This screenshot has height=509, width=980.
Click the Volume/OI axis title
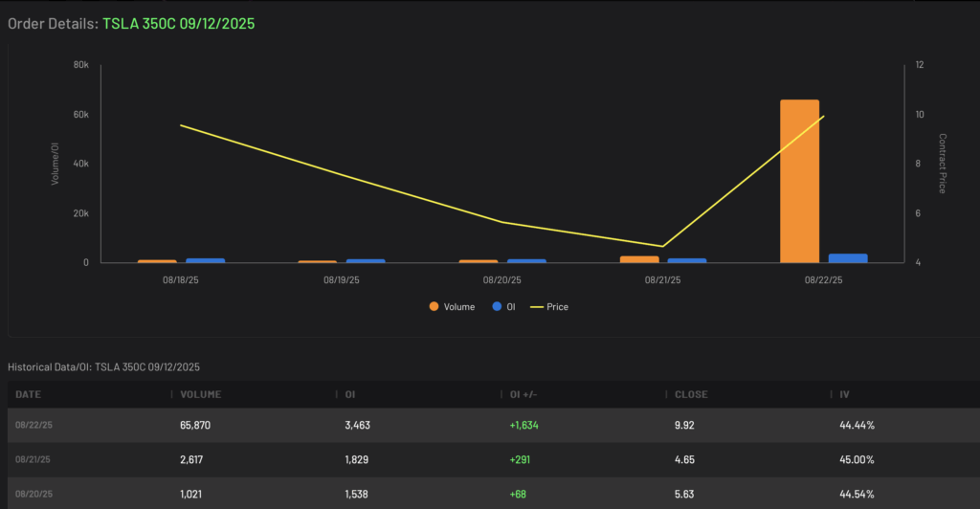tap(55, 164)
